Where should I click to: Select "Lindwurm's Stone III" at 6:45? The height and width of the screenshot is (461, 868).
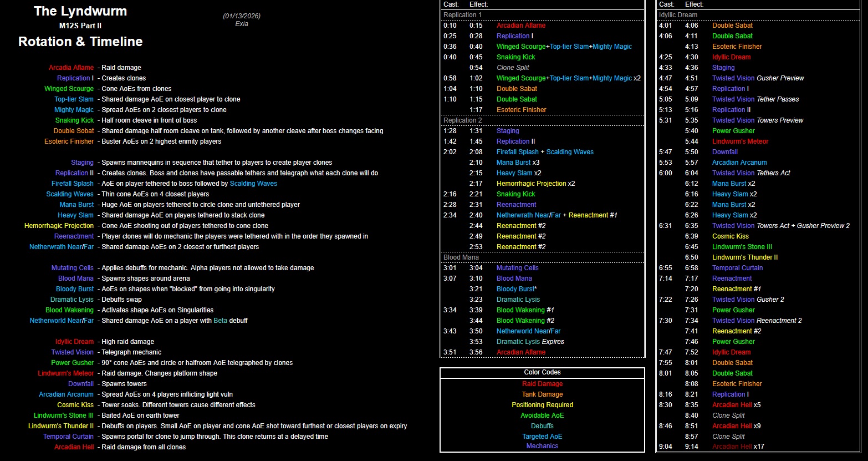742,247
